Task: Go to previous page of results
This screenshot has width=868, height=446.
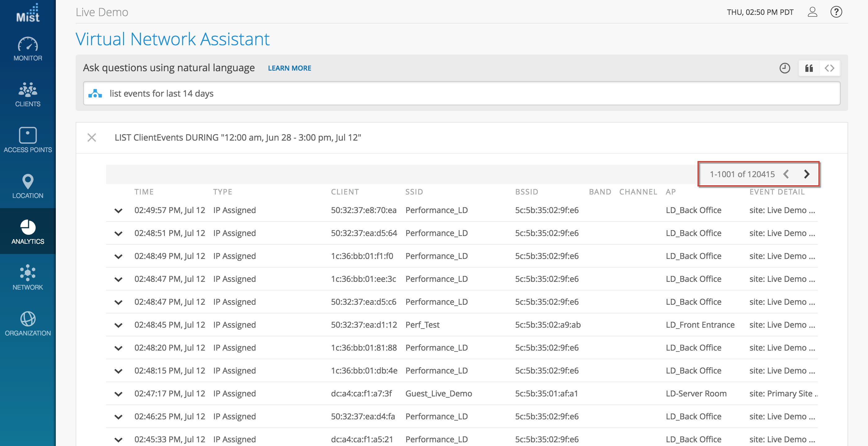Action: pos(786,174)
